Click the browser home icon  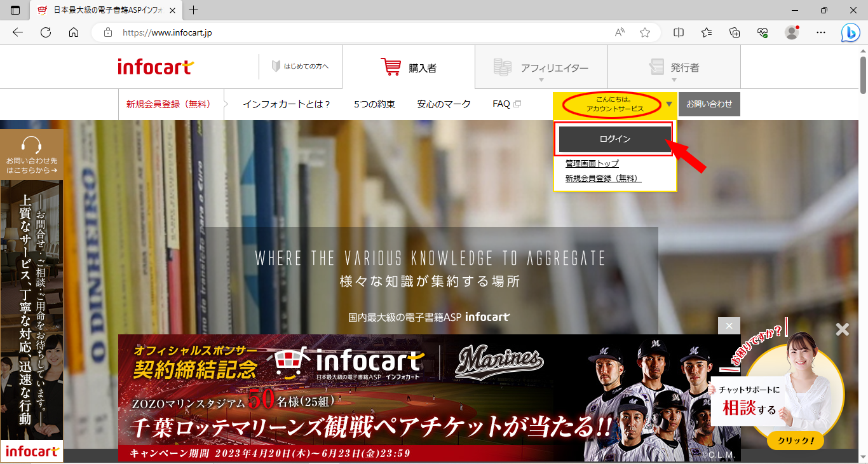[x=74, y=32]
